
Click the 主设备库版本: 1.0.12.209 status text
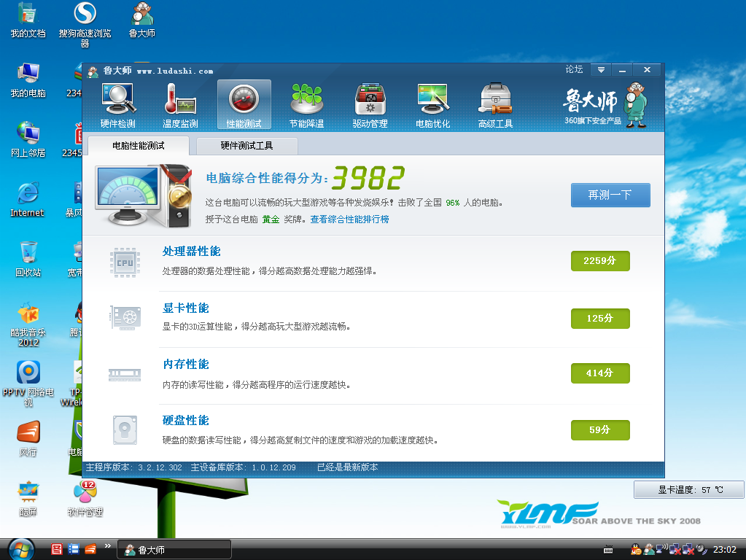tap(243, 467)
